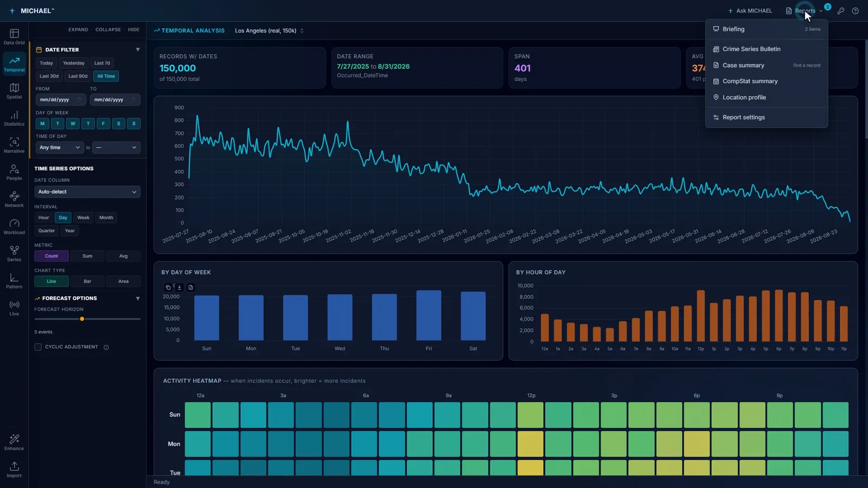Enable the Cyclic Adjustment checkbox

coord(38,347)
